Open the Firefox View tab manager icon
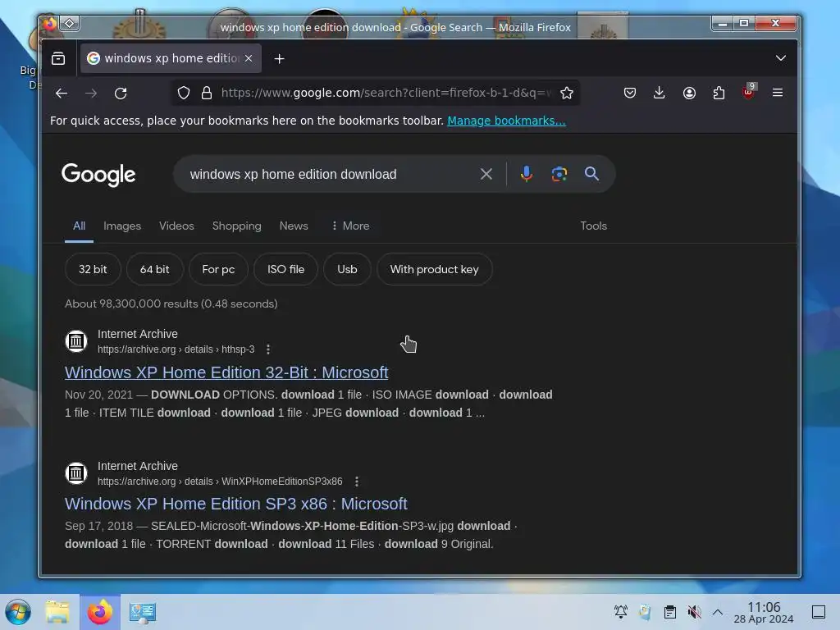 coord(58,58)
